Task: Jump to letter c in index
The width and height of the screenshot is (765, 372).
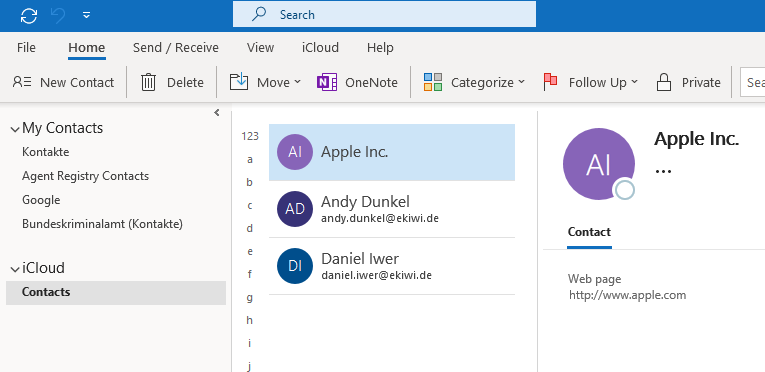Action: 250,205
